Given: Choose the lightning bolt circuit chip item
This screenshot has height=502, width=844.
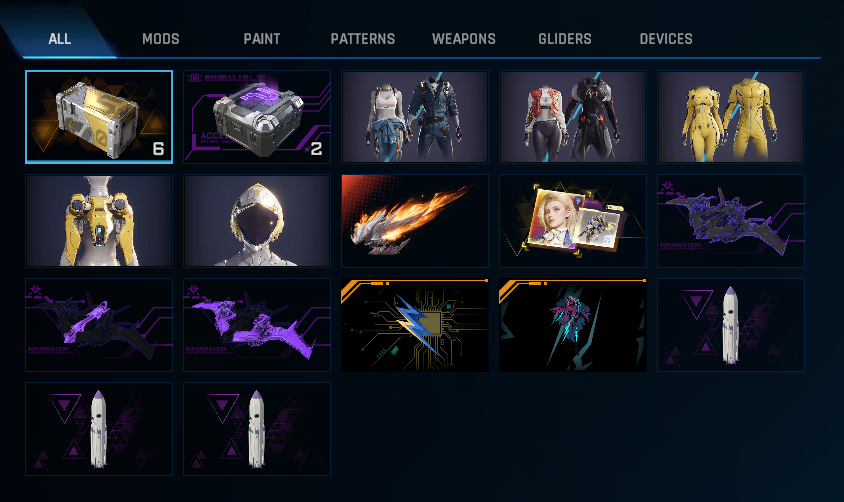Looking at the screenshot, I should click(415, 325).
